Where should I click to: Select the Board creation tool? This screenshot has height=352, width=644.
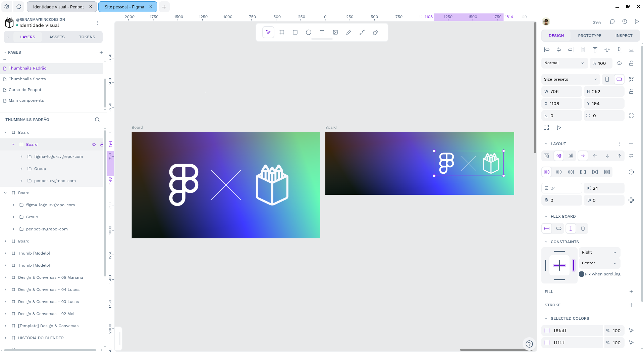coord(282,32)
